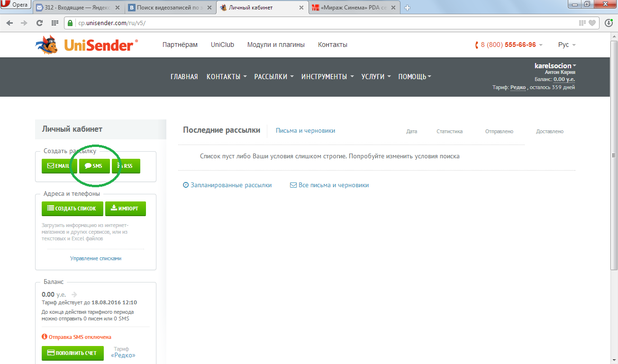Click the Дата column header

point(412,131)
